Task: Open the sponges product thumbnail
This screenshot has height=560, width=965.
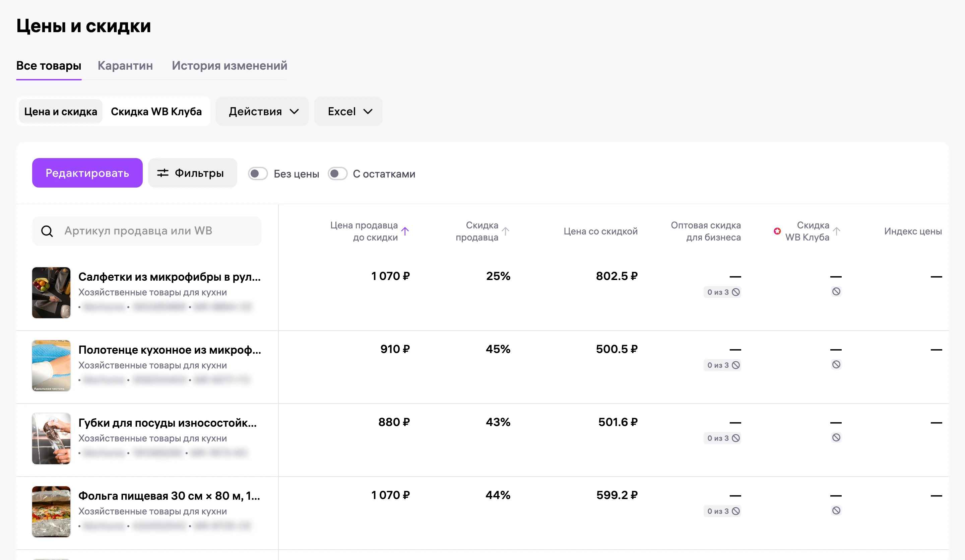Action: [x=51, y=439]
